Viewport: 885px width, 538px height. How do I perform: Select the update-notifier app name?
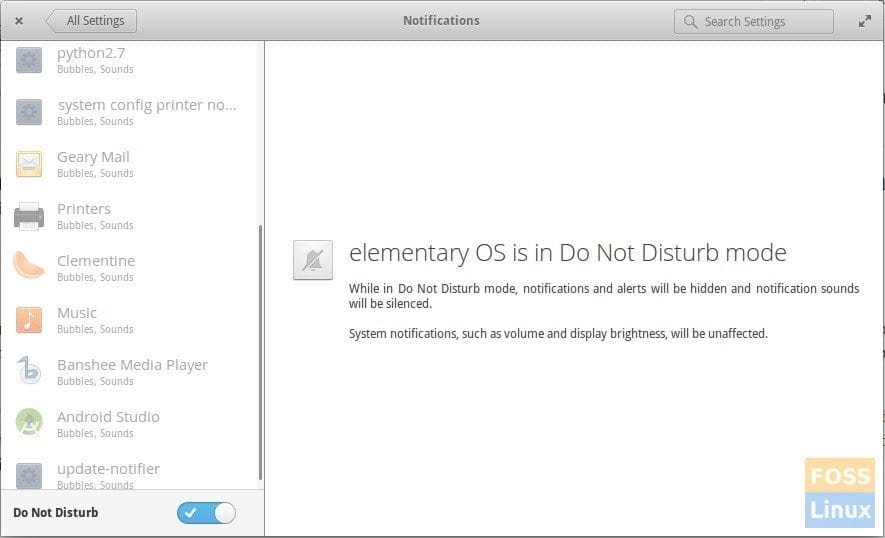tap(108, 469)
